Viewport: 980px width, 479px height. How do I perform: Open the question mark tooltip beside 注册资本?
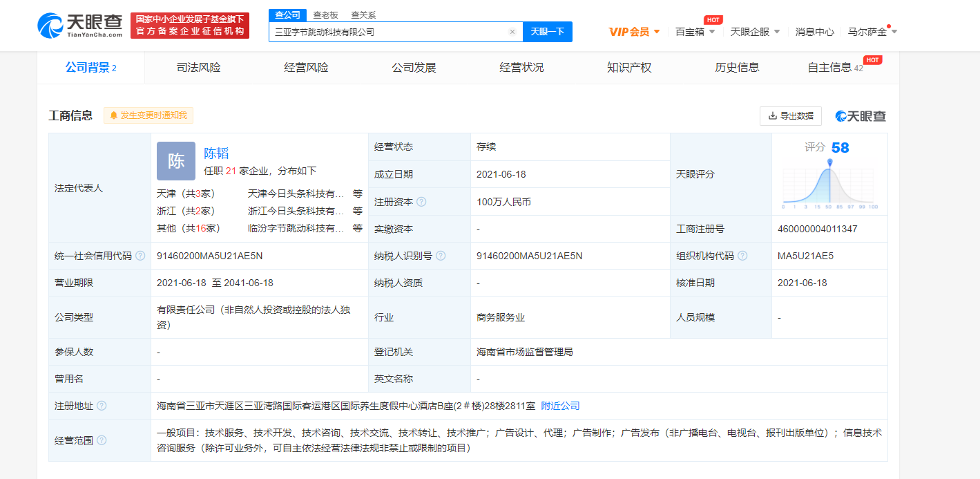422,201
